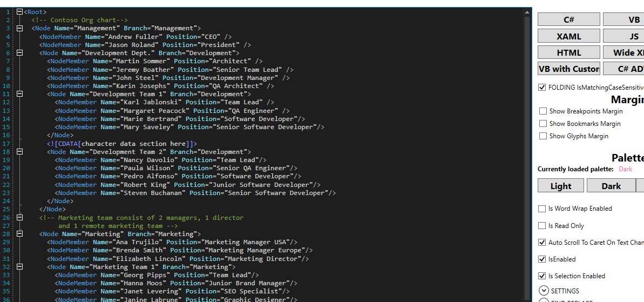This screenshot has height=302, width=644.
Task: Enable Show Breakpoints Margin checkbox
Action: coord(543,111)
